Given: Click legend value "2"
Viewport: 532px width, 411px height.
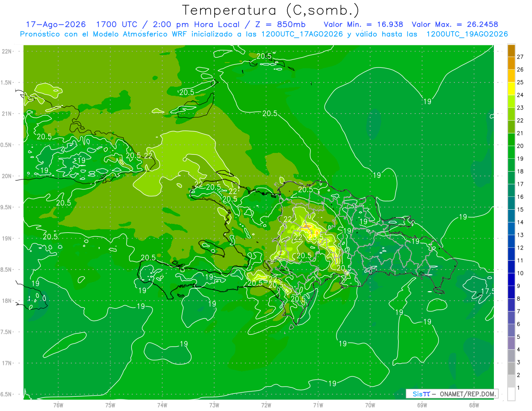Looking at the screenshot, I should tap(519, 375).
